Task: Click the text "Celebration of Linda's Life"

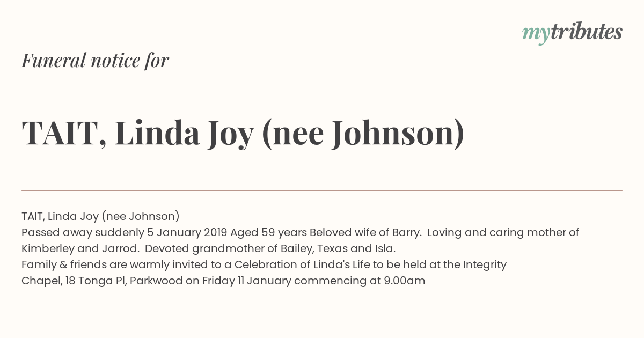Action: tap(305, 265)
